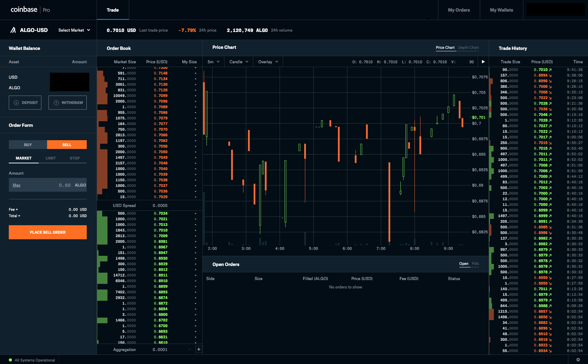Image resolution: width=588 pixels, height=364 pixels.
Task: Click bid price 0.6702 in order book
Action: pyautogui.click(x=161, y=320)
